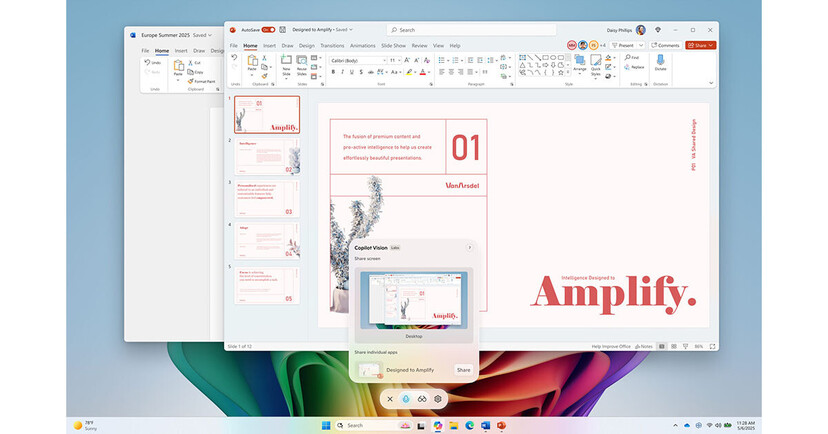Toggle the AutoSave switch
Image resolution: width=828 pixels, height=434 pixels.
[268, 30]
